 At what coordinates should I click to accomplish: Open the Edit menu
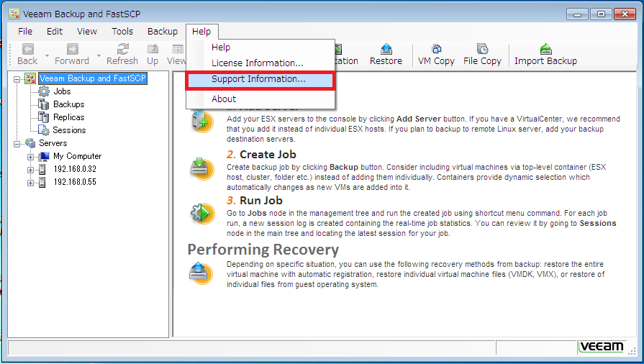click(55, 31)
